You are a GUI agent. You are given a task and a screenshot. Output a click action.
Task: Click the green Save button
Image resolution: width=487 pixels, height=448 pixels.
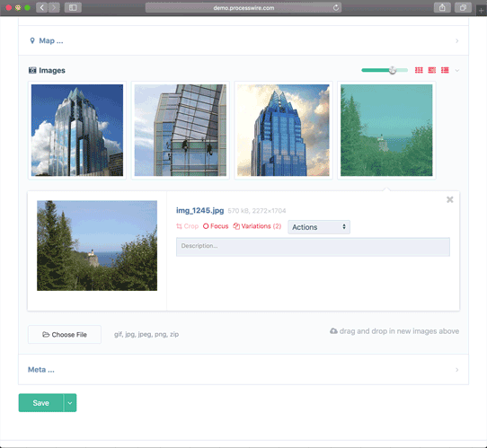tap(41, 403)
